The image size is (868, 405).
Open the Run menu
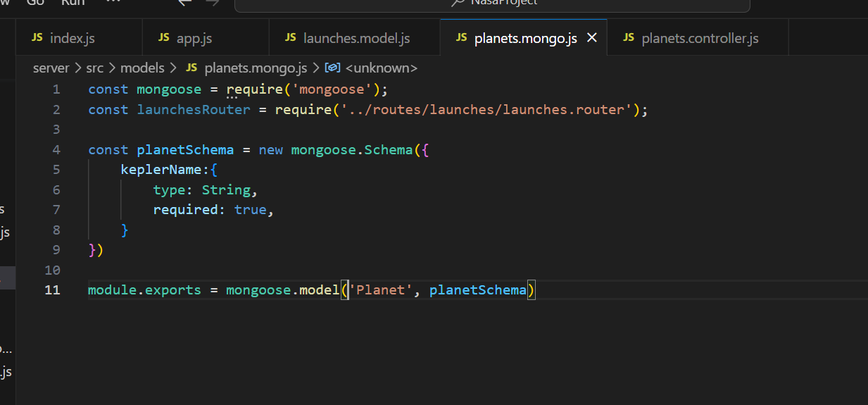click(73, 2)
